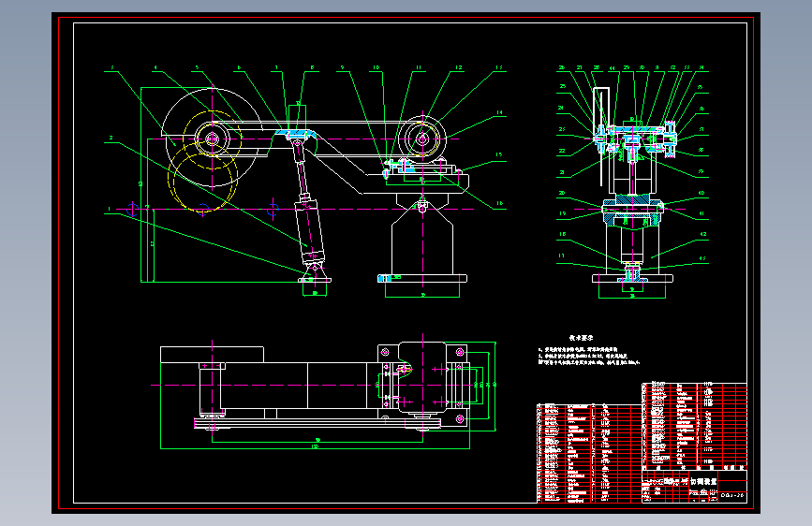The width and height of the screenshot is (812, 526).
Task: Click part callout number 18 left of side view
Action: 562,234
